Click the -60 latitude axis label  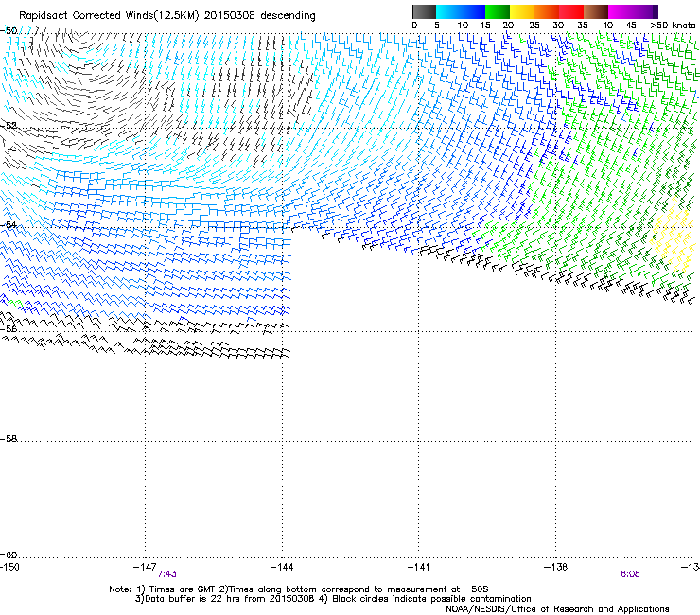(9, 554)
